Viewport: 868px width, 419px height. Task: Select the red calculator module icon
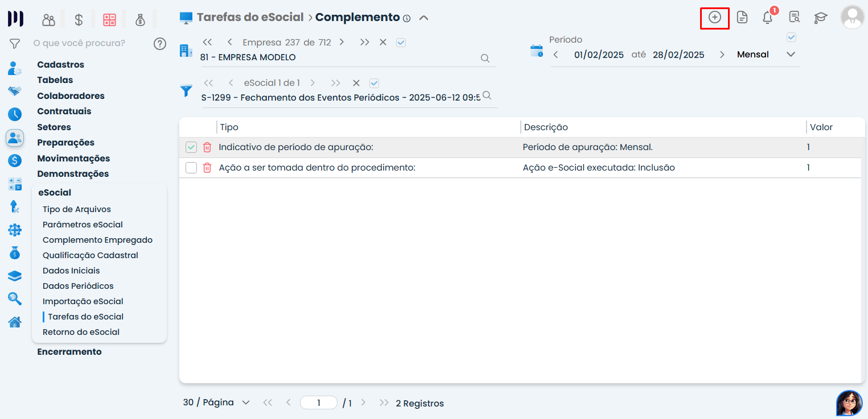click(109, 20)
